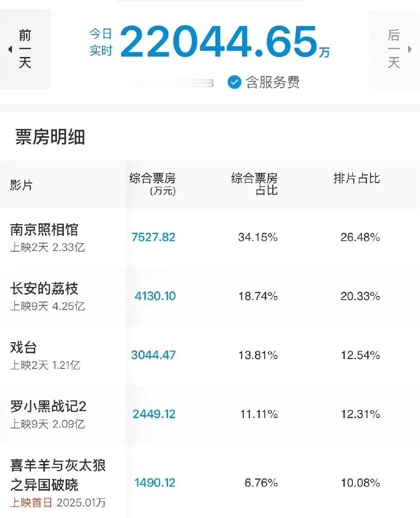Click the 票房明细 section heading

click(x=50, y=137)
